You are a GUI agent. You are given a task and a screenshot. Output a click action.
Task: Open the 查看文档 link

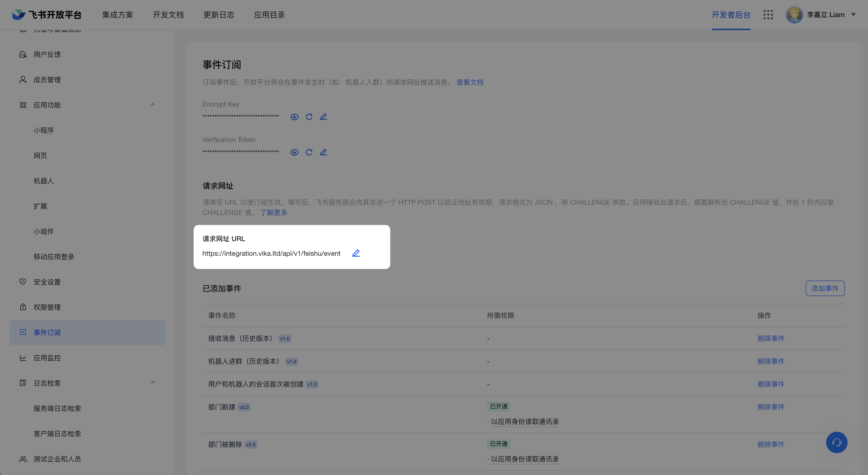470,82
